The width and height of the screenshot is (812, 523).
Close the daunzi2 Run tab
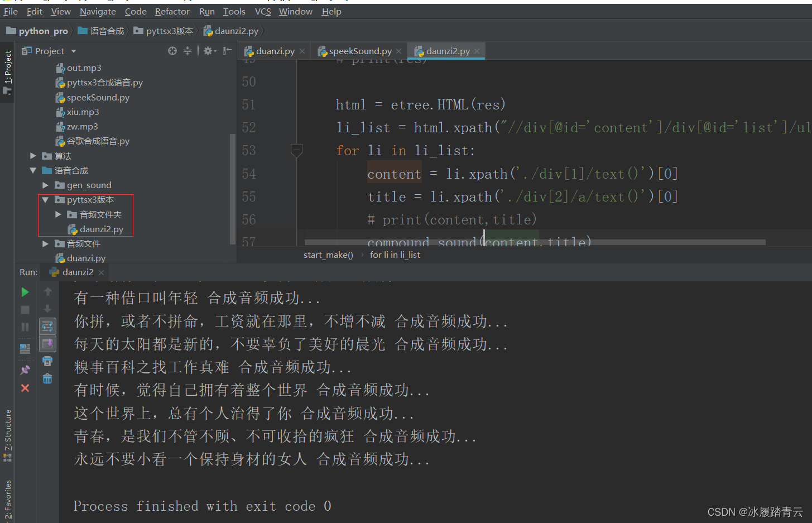[101, 272]
